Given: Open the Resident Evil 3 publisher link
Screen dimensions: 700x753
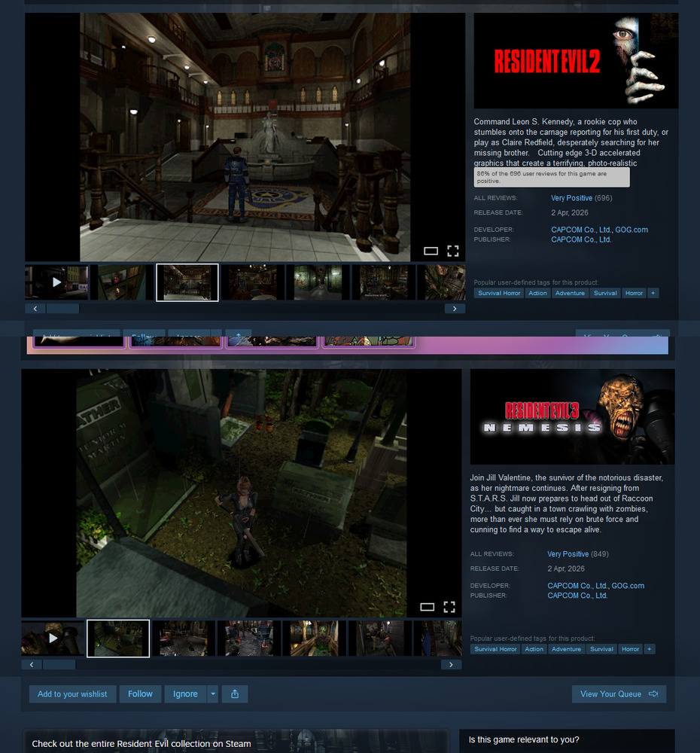Looking at the screenshot, I should click(x=577, y=596).
